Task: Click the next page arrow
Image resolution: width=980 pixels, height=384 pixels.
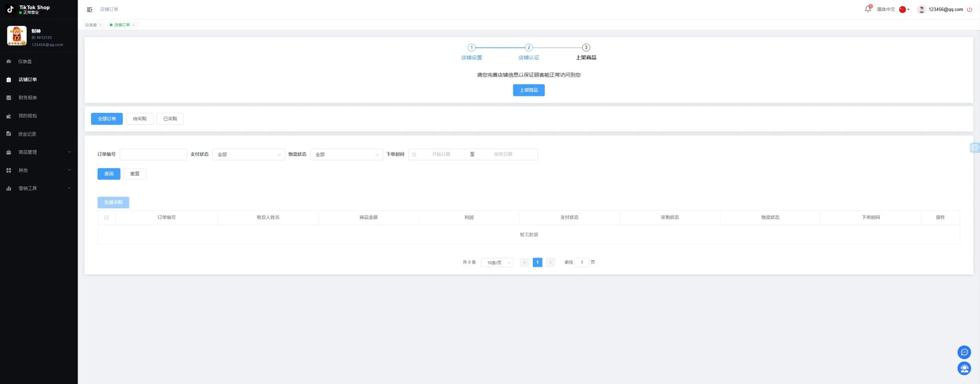Action: tap(550, 262)
